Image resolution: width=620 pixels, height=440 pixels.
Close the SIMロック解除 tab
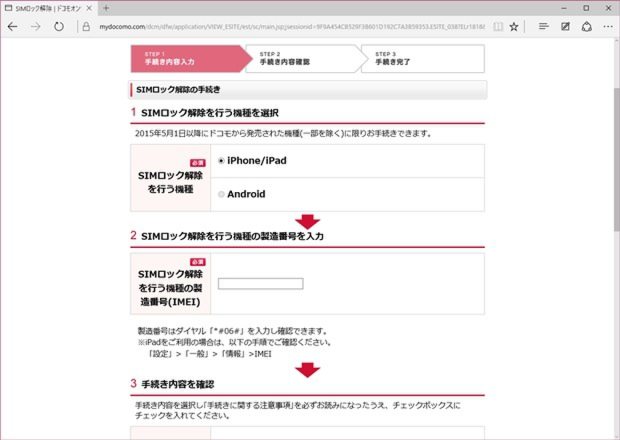pos(89,8)
